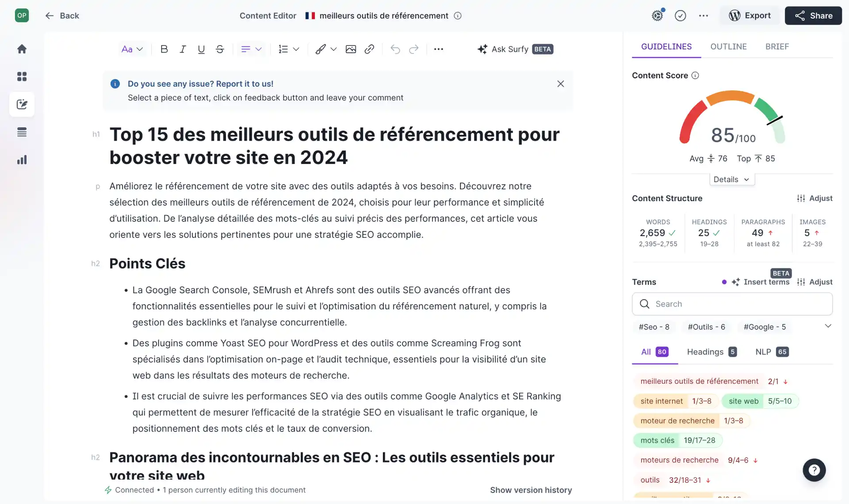
Task: Click the OP workspace avatar
Action: pos(22,15)
